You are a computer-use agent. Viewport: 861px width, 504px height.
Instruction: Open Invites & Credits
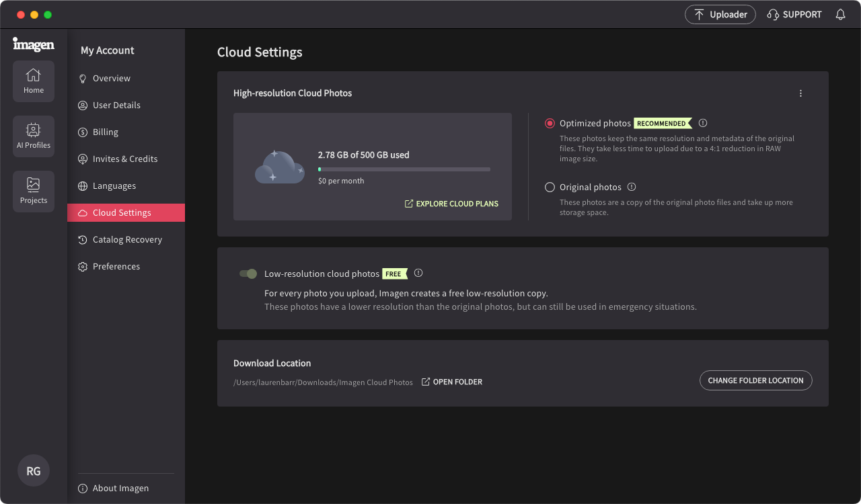[x=126, y=159]
